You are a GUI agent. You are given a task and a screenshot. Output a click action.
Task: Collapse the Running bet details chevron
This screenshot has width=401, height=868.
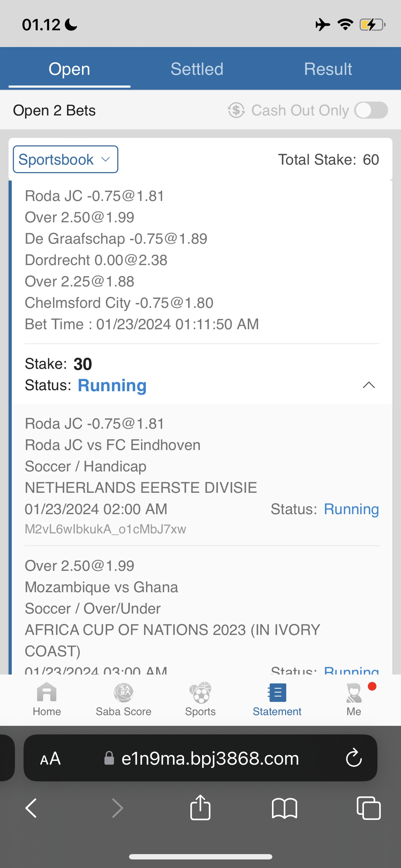(369, 385)
